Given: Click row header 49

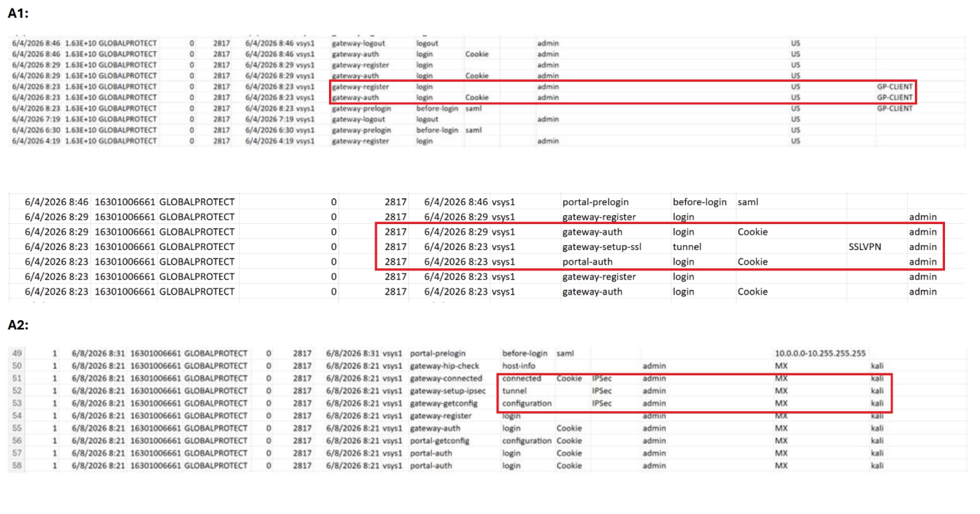Looking at the screenshot, I should pyautogui.click(x=18, y=354).
